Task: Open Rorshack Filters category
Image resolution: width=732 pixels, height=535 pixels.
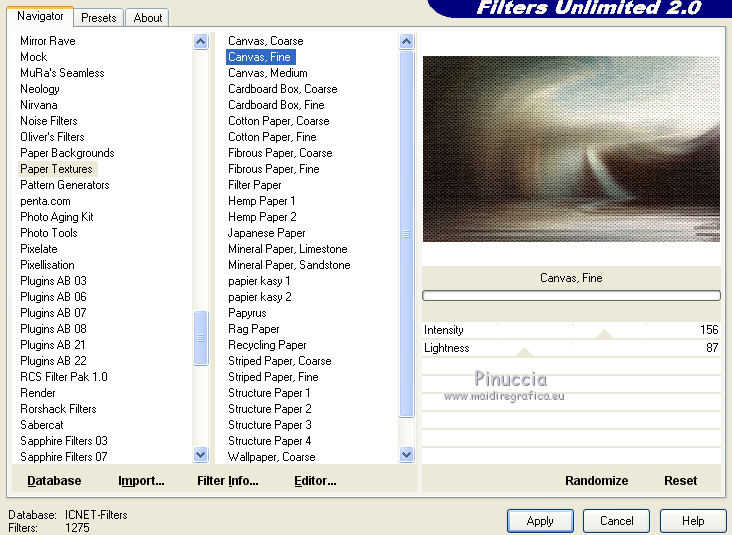Action: (58, 409)
